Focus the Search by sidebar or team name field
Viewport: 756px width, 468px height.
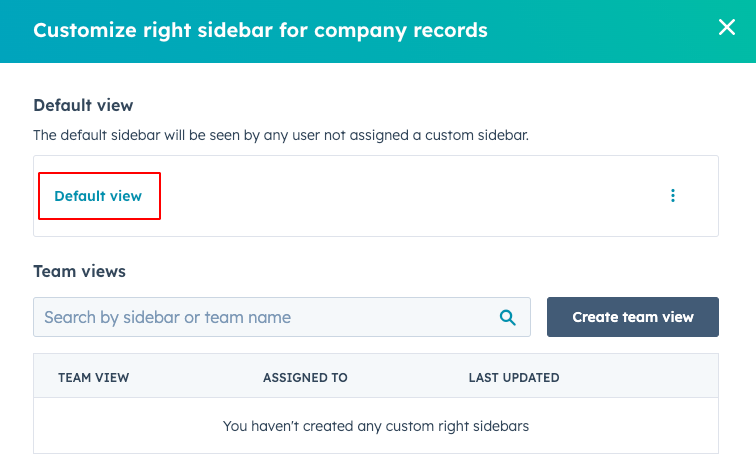[282, 317]
